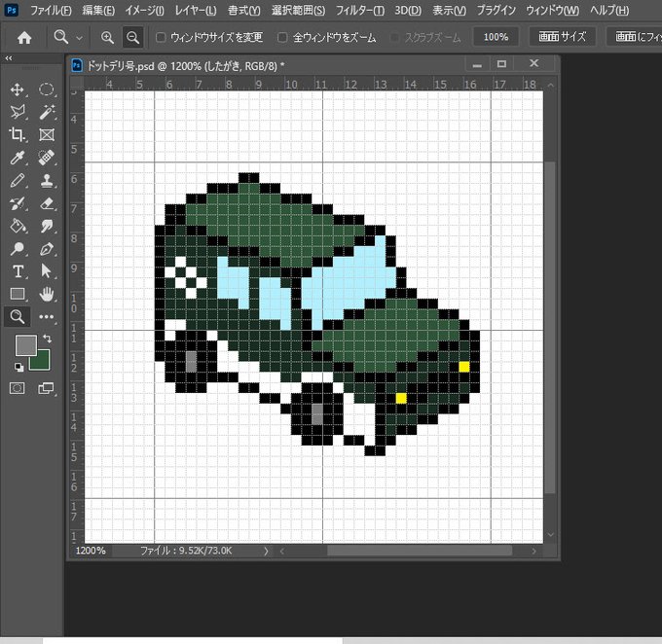The image size is (662, 644).
Task: Click the 画面にフィット button
Action: tap(635, 37)
